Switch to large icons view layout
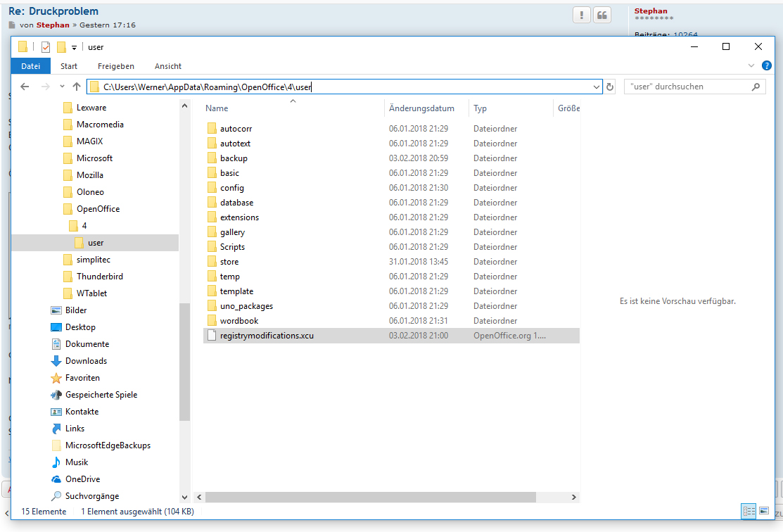Viewport: 783px width, 532px height. click(763, 512)
